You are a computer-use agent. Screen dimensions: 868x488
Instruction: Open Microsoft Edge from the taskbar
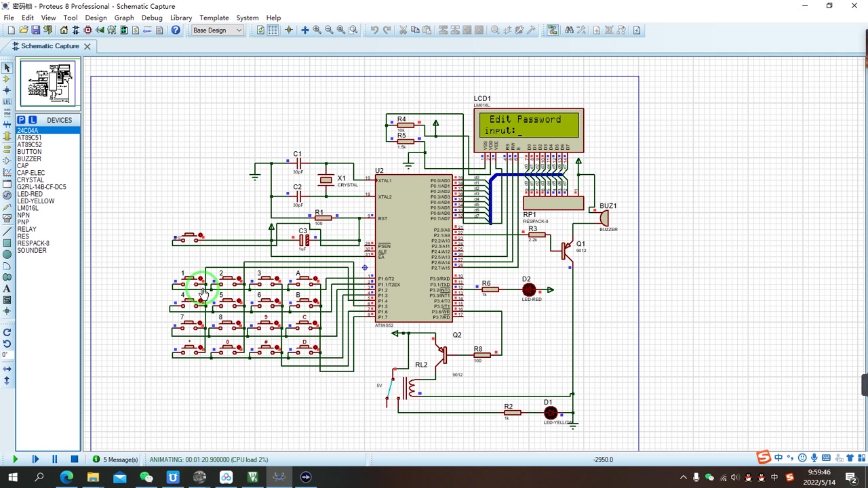coord(66,477)
